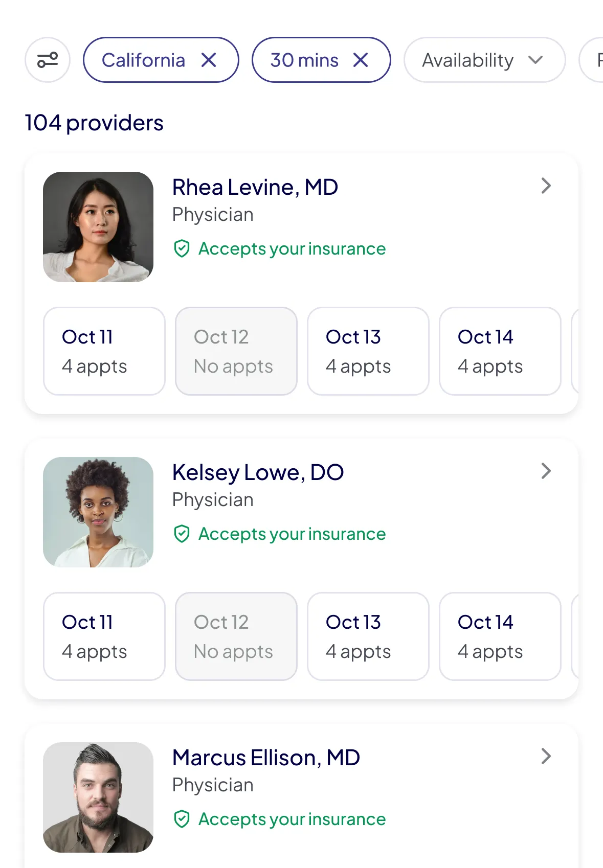This screenshot has width=603, height=868.
Task: Click Marcus Ellison, MD name
Action: (266, 758)
